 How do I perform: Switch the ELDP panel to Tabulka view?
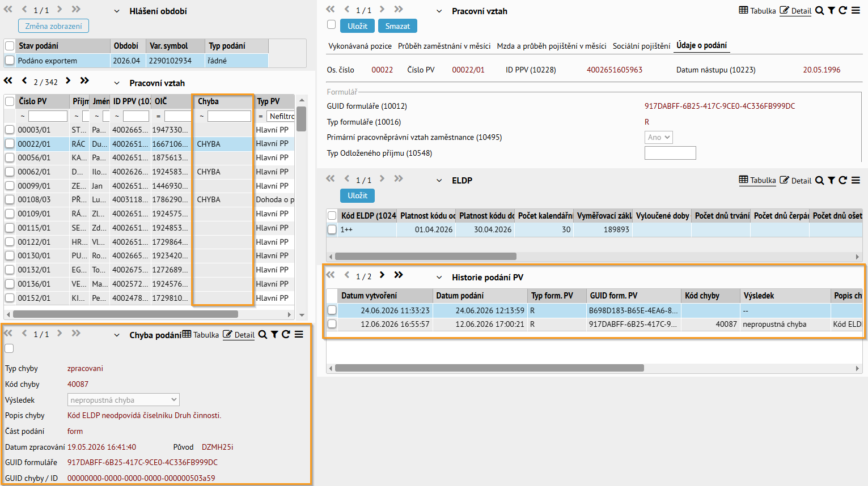(757, 180)
